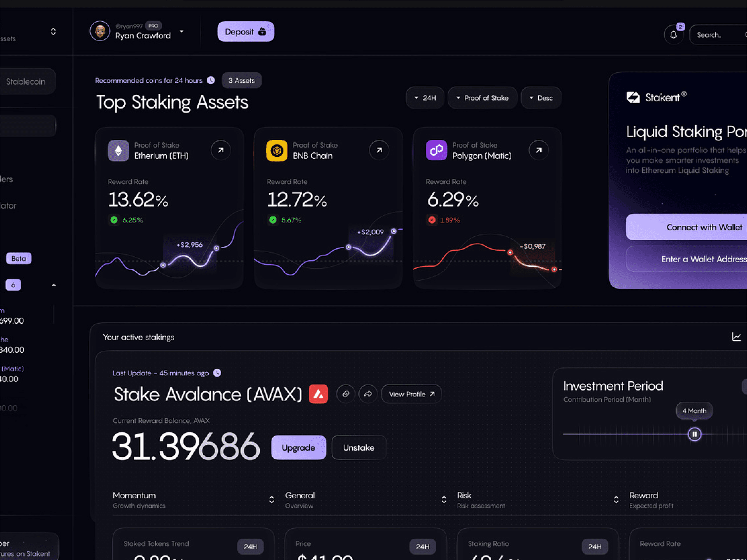This screenshot has width=747, height=560.
Task: Open Polygon (Matic) card arrow icon
Action: pos(538,150)
